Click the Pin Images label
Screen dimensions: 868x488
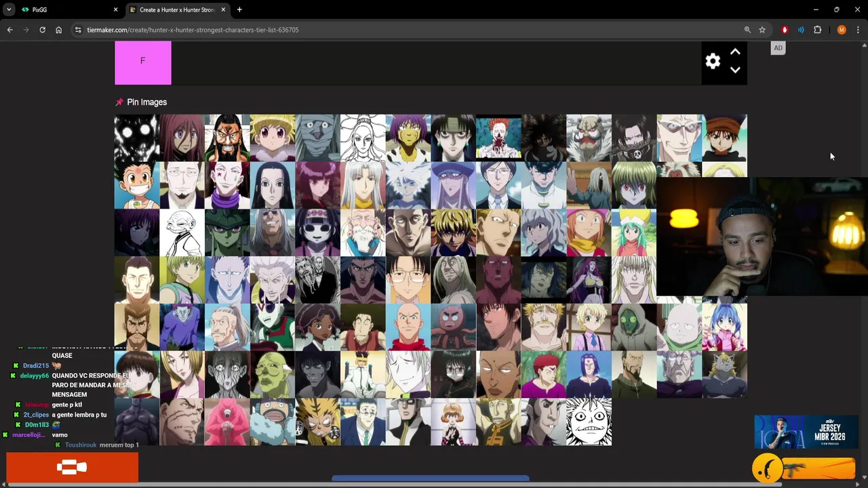pyautogui.click(x=146, y=102)
